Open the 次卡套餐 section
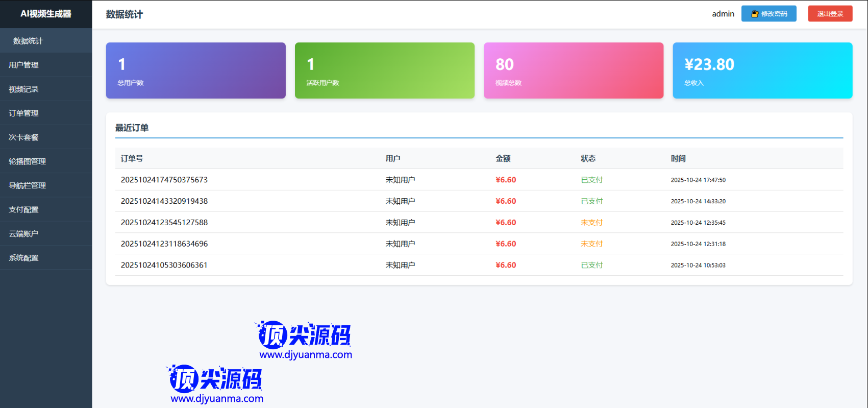Viewport: 868px width, 408px height. point(24,137)
